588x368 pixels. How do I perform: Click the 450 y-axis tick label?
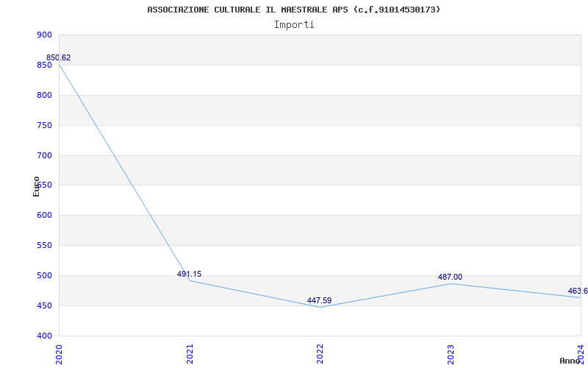pyautogui.click(x=44, y=305)
